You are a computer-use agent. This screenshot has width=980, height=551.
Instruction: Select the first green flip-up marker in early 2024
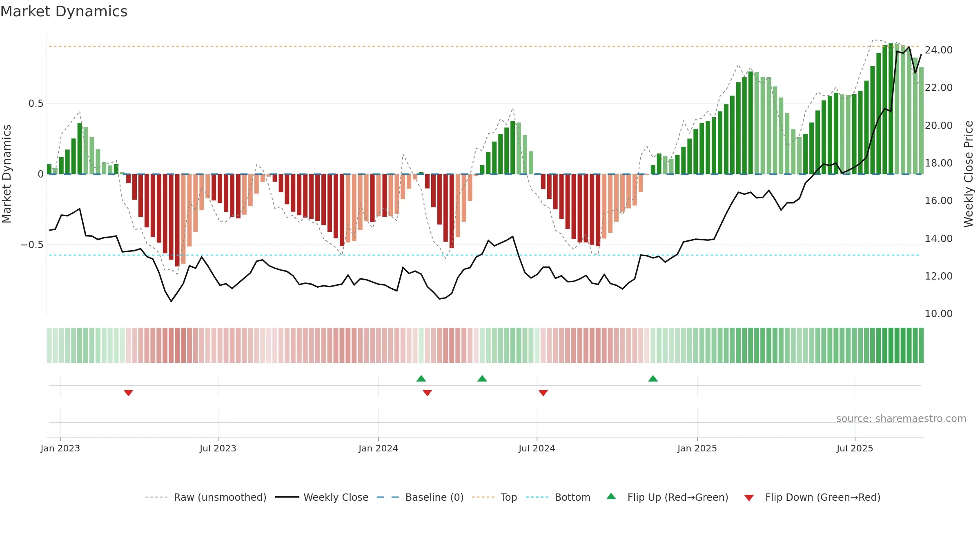point(421,378)
